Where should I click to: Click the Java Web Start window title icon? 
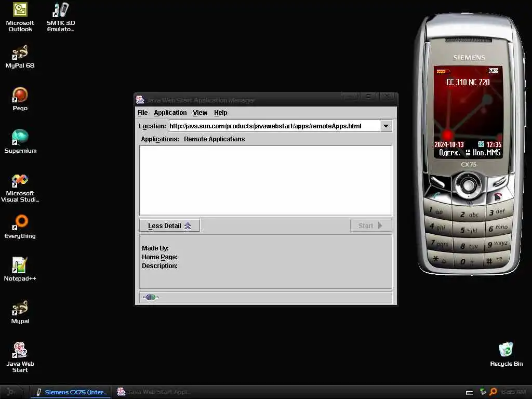140,100
